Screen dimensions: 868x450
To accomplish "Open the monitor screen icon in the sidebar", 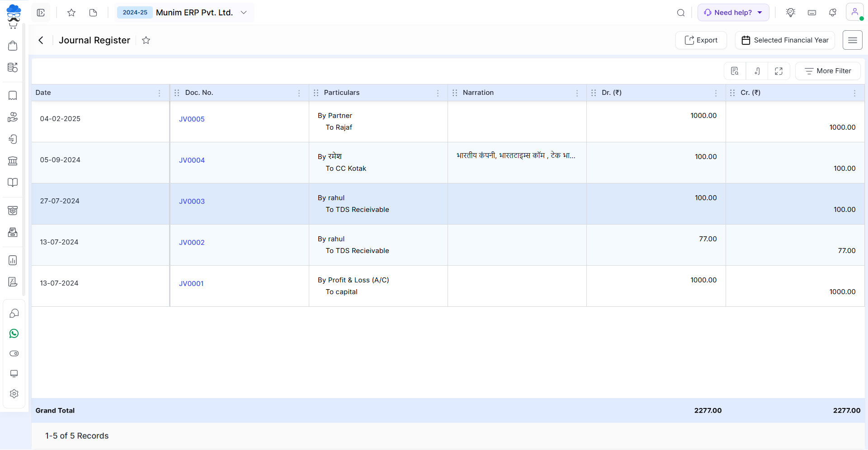I will click(14, 374).
